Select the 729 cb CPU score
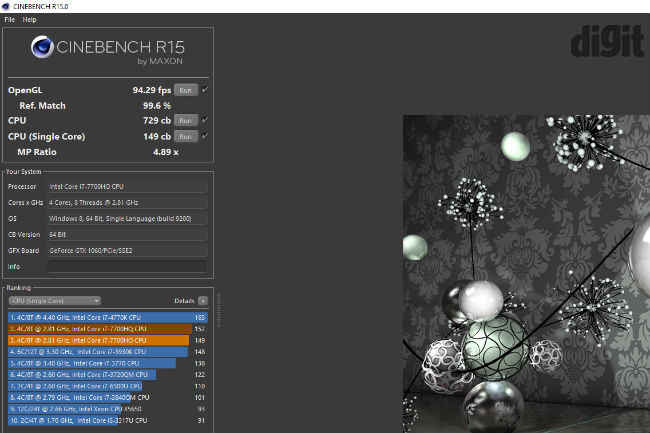 click(157, 121)
